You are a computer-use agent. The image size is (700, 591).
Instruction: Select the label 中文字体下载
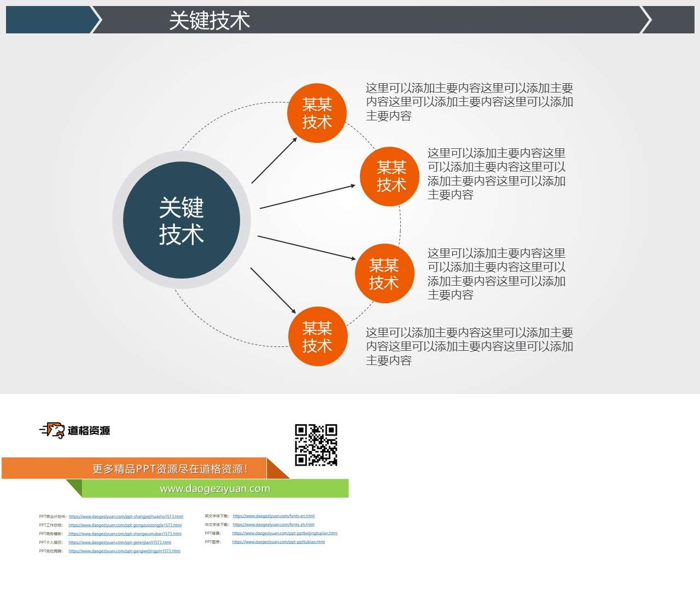(x=217, y=525)
